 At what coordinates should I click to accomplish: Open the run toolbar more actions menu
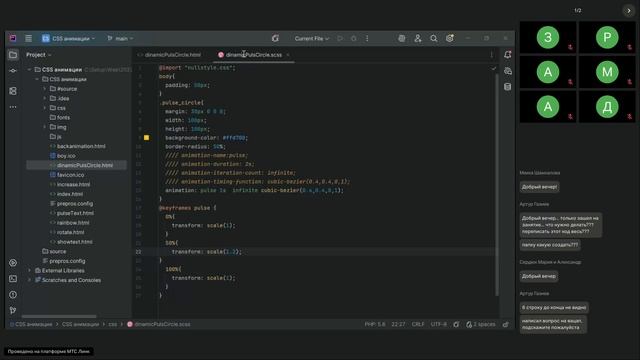367,38
